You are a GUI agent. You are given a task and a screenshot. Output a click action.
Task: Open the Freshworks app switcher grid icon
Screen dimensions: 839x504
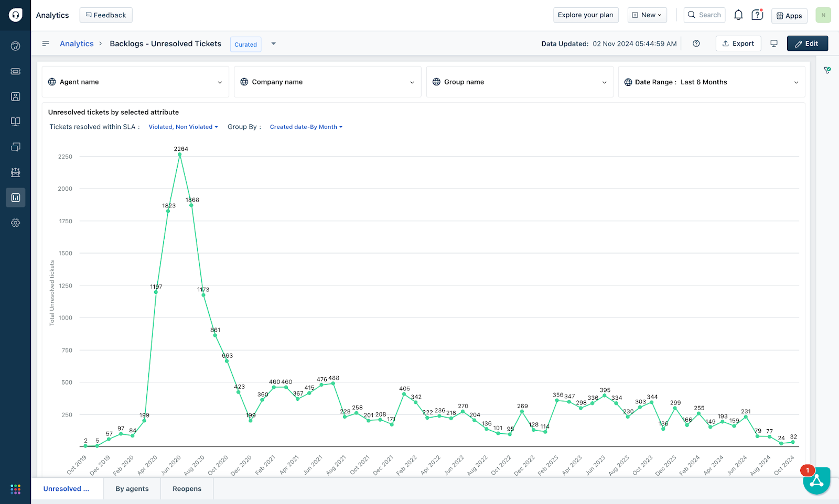pos(15,489)
